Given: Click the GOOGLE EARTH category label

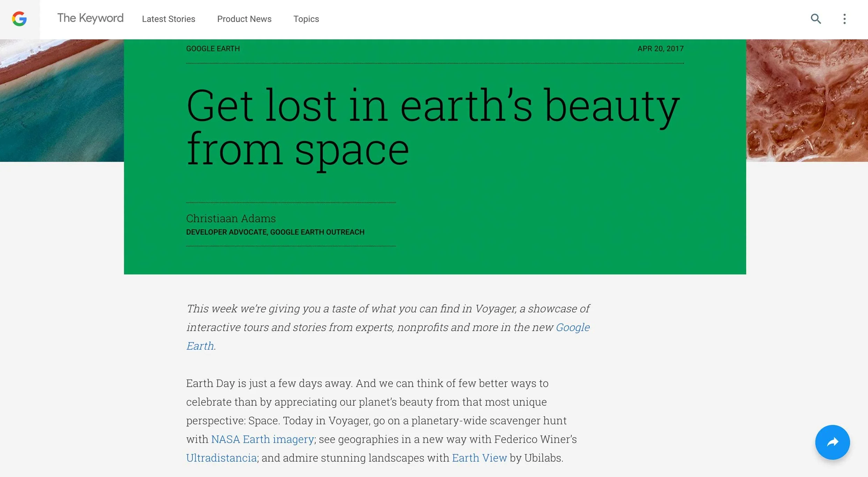Looking at the screenshot, I should [213, 49].
